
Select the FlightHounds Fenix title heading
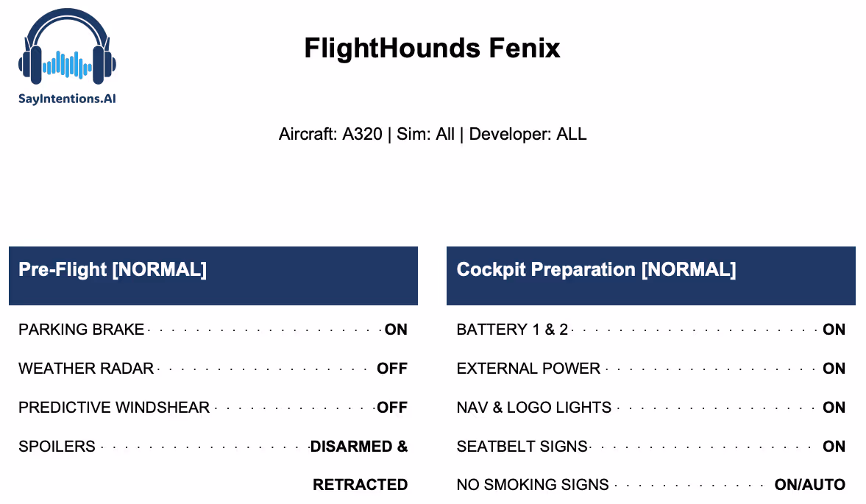pyautogui.click(x=433, y=48)
